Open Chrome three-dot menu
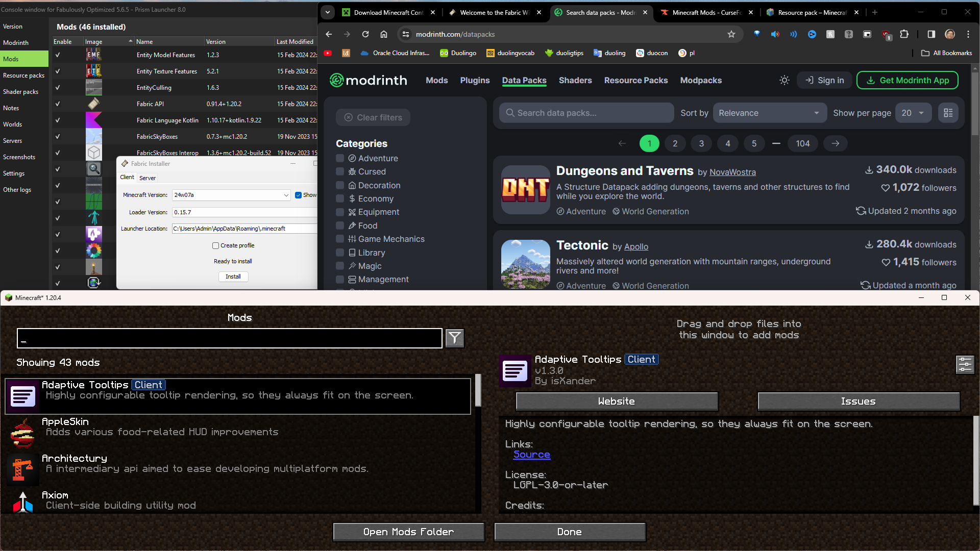This screenshot has width=980, height=551. click(x=968, y=34)
